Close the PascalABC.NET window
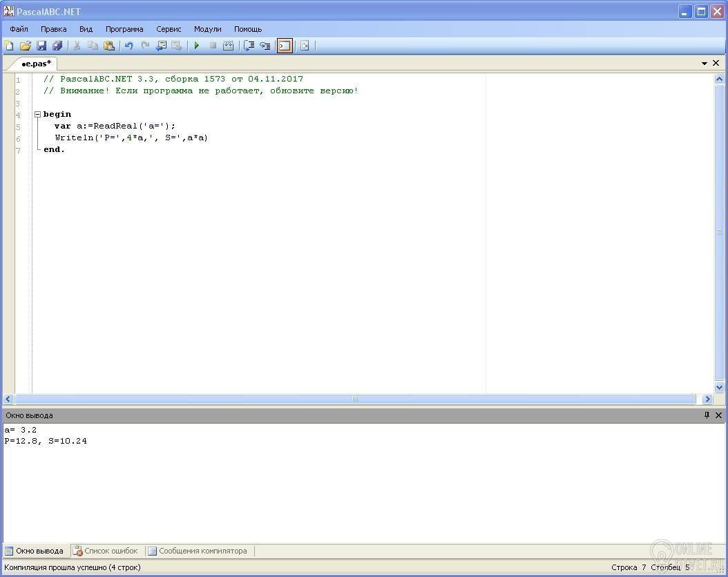The image size is (728, 577). pyautogui.click(x=718, y=11)
